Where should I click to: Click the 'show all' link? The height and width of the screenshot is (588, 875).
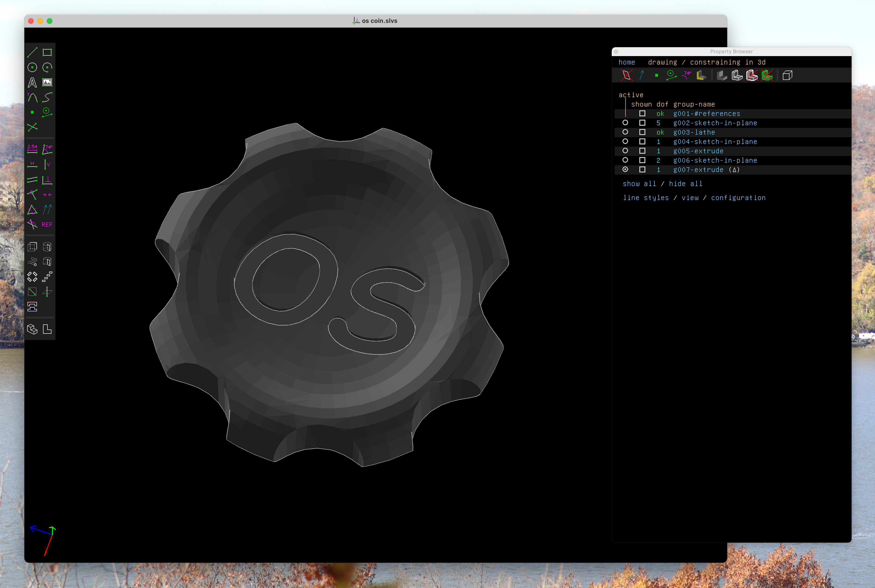(x=639, y=184)
